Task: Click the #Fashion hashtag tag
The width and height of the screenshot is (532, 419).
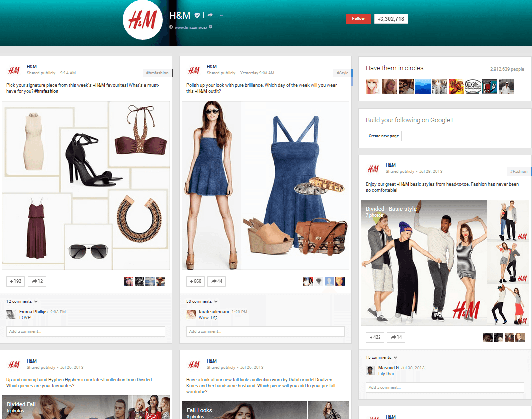Action: tap(519, 171)
